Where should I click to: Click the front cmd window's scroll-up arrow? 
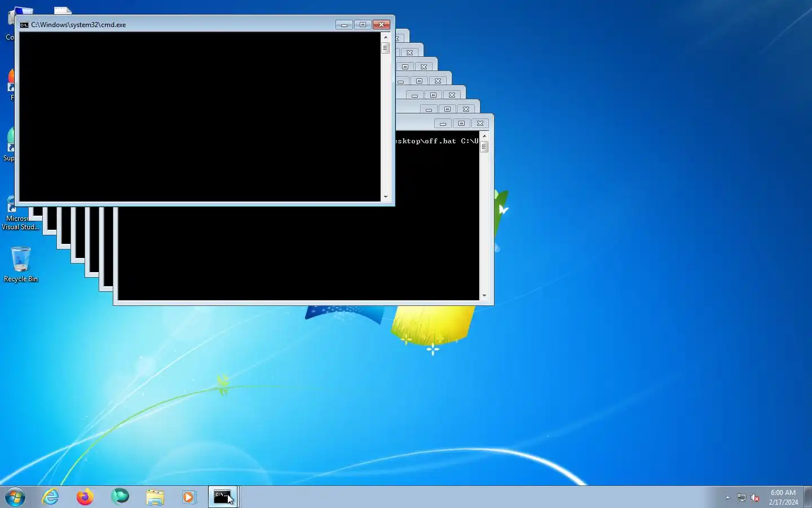(386, 37)
